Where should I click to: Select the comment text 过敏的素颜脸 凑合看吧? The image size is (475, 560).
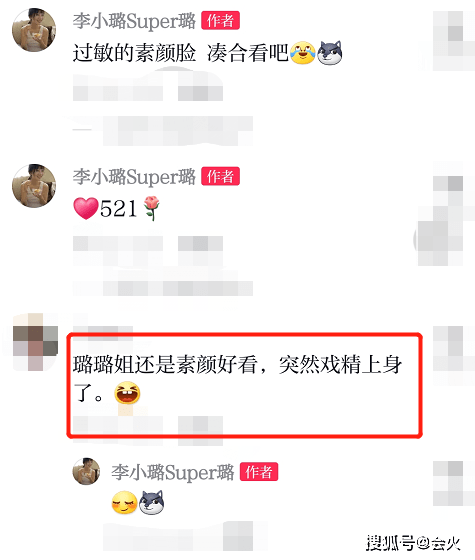click(x=180, y=53)
